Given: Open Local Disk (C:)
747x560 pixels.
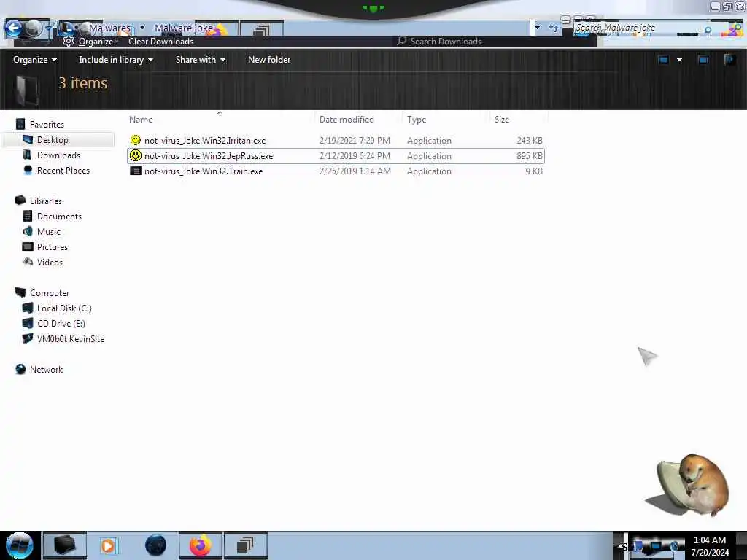Looking at the screenshot, I should point(64,308).
